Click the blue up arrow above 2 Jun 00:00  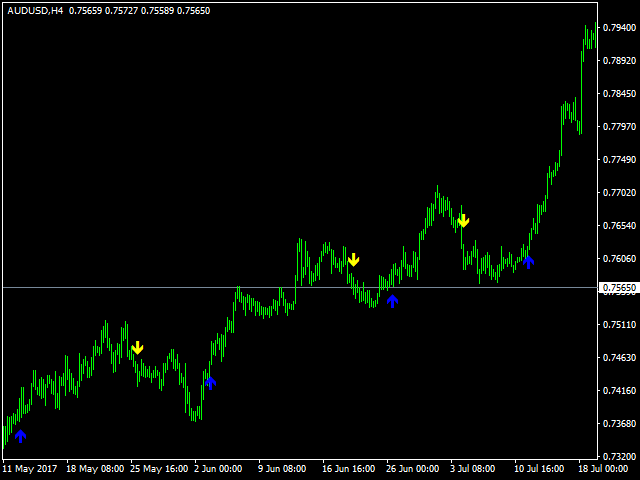click(x=210, y=383)
